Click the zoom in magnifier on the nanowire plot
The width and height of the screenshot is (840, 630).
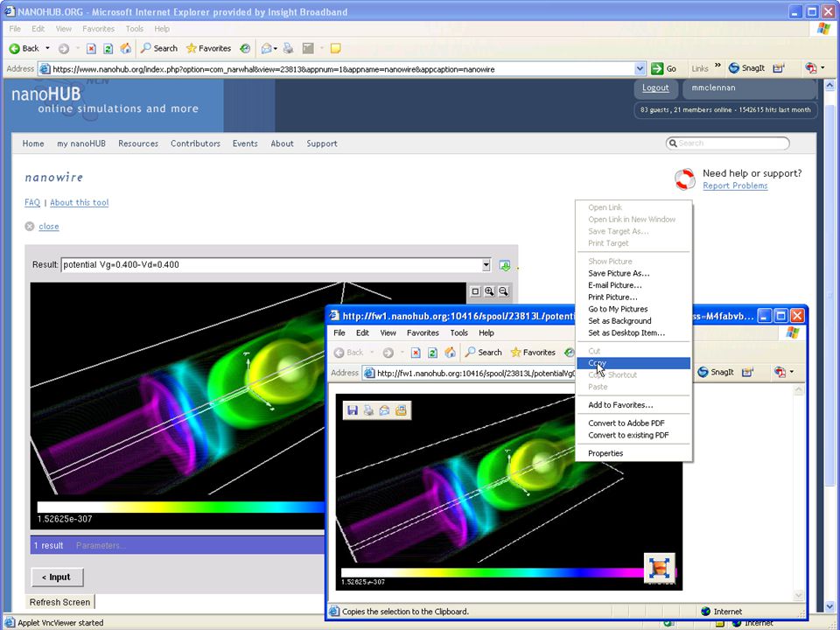[489, 291]
